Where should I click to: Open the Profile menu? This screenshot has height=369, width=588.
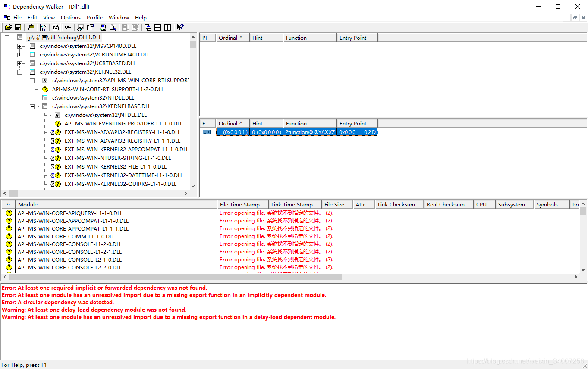click(x=94, y=17)
